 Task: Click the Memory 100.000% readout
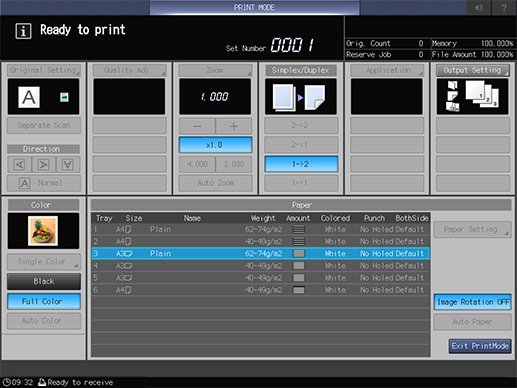click(472, 43)
